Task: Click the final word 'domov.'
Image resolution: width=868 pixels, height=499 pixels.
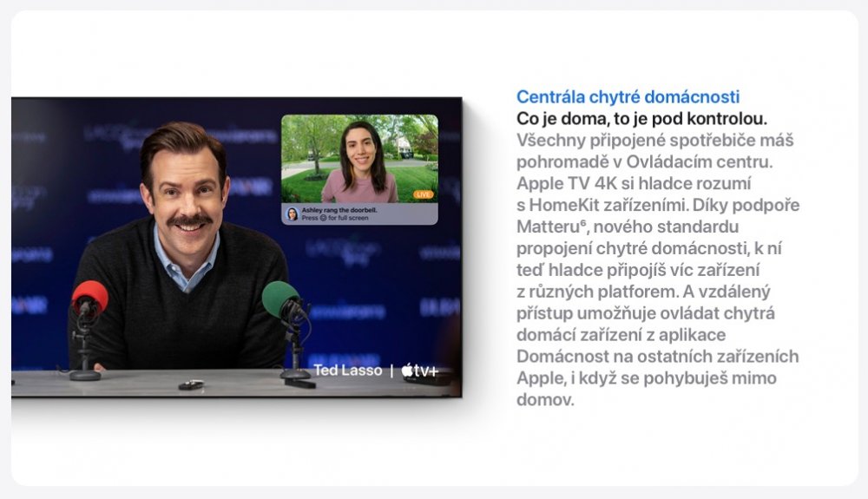Action: [545, 399]
